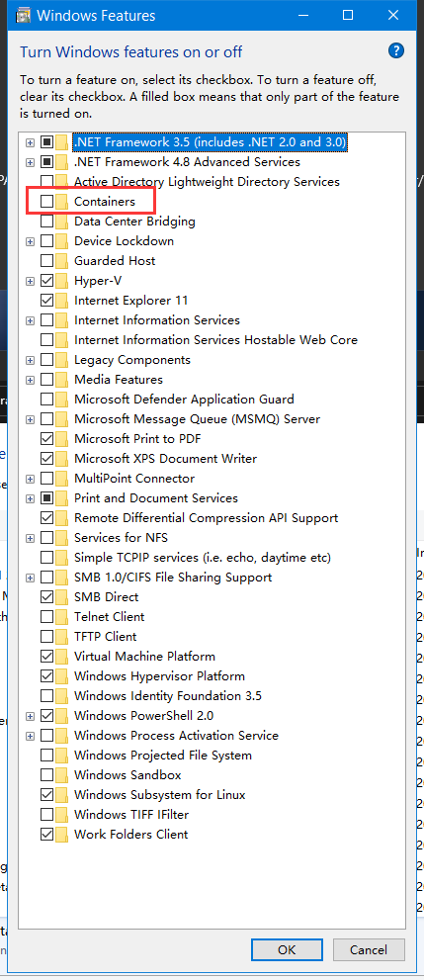This screenshot has width=424, height=980.
Task: Select Remote Differential Compression API Support
Action: (206, 518)
